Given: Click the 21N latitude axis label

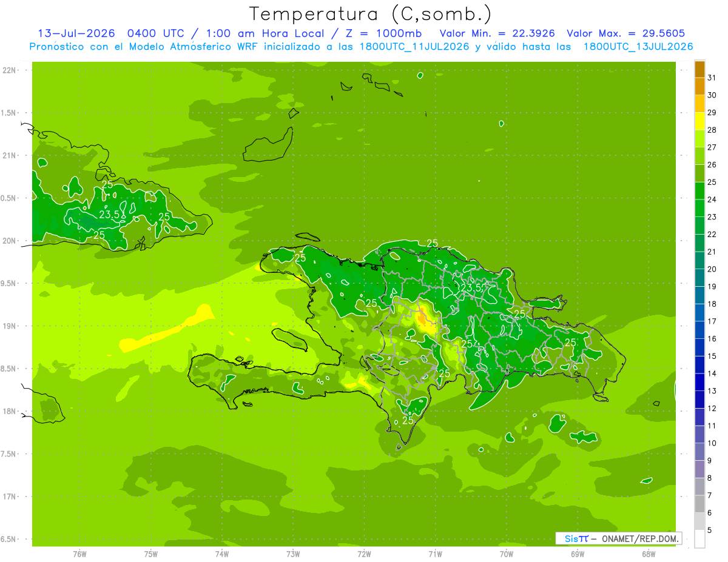Looking at the screenshot, I should pyautogui.click(x=10, y=156).
